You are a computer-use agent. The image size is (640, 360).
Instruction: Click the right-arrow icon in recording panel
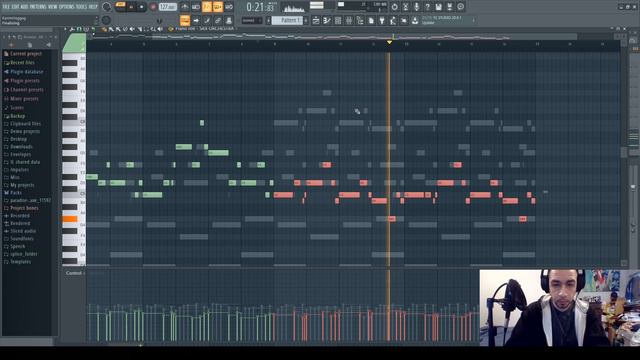coord(196,20)
